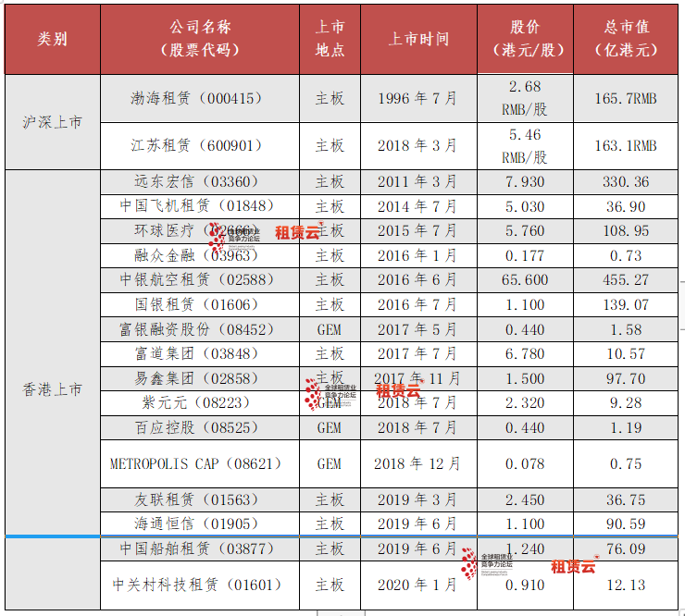Click the 上市时间 column header
Viewport: 685px width, 616px height.
pyautogui.click(x=418, y=39)
